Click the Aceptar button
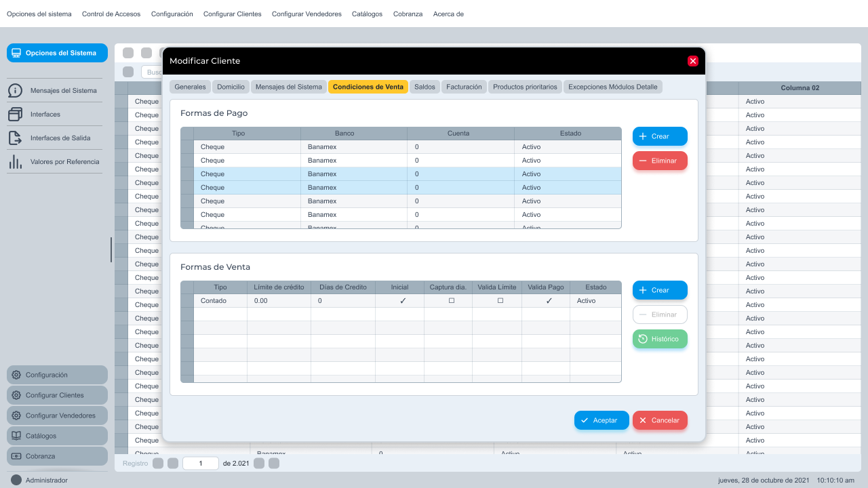Image resolution: width=868 pixels, height=488 pixels. (x=601, y=420)
